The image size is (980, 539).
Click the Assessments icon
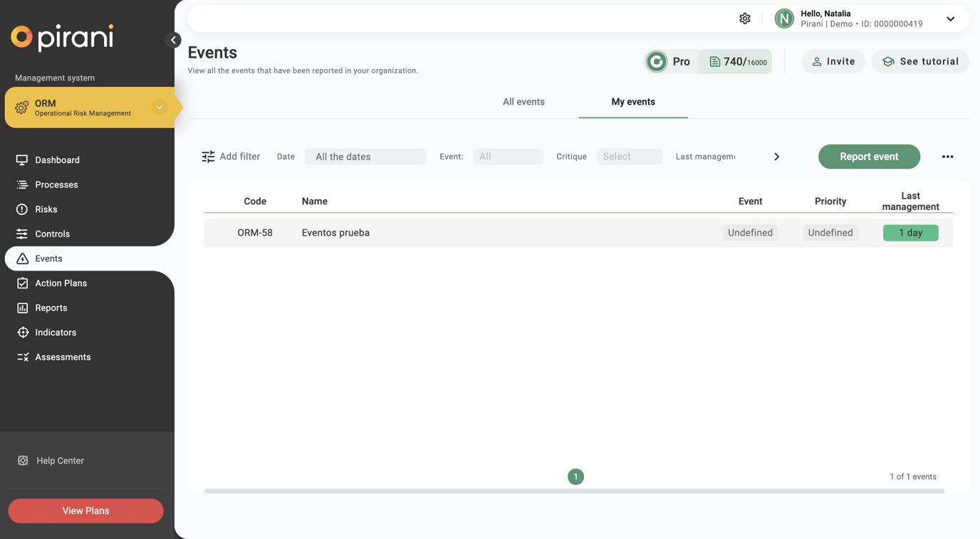tap(22, 357)
